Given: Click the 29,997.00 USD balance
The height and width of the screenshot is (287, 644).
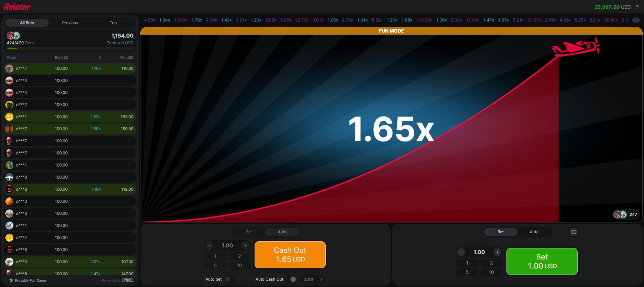Looking at the screenshot, I should [612, 7].
